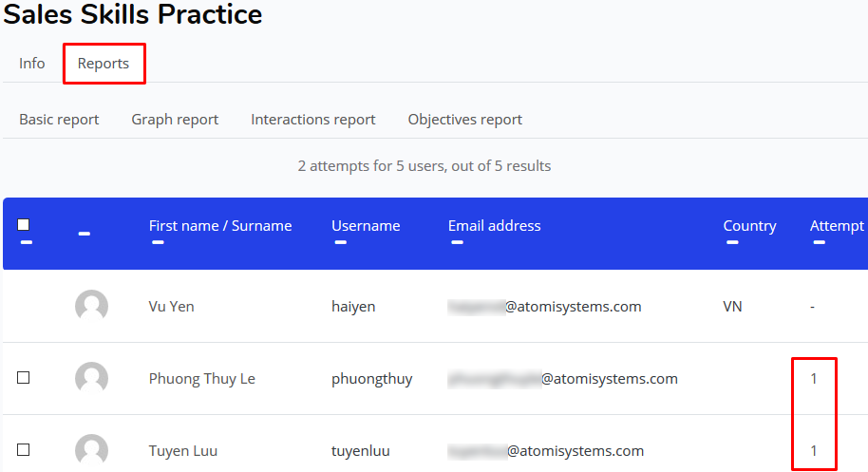Check the box for Phuong Thuy Le

click(23, 377)
